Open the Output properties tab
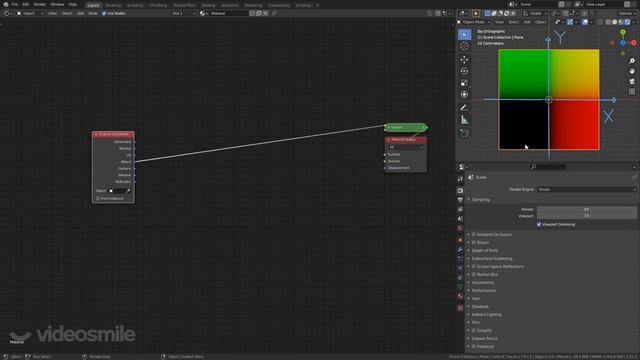Image resolution: width=640 pixels, height=360 pixels. pyautogui.click(x=460, y=200)
